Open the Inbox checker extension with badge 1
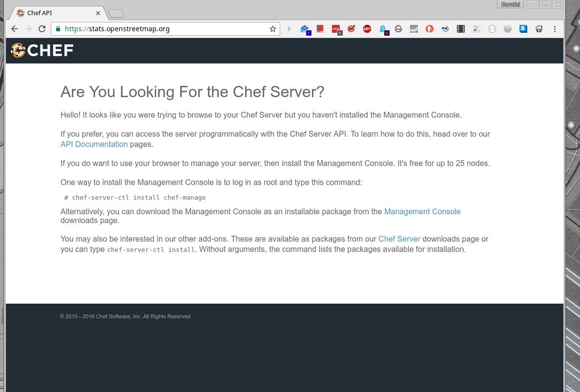Viewport: 580px width, 392px height. [x=305, y=29]
